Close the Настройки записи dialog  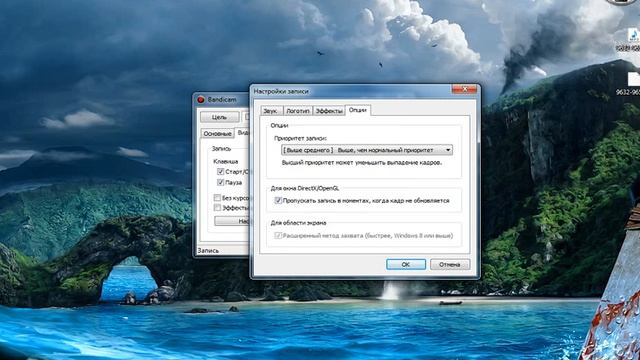(464, 89)
